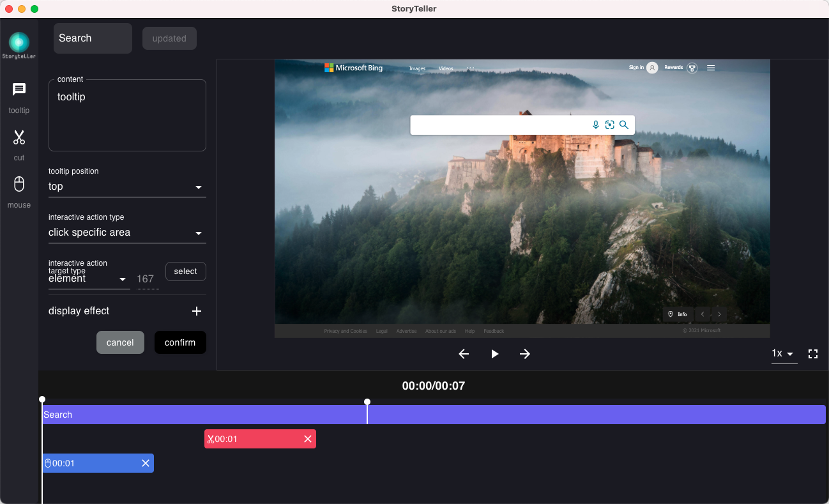Click the Sign in avatar icon

[x=652, y=68]
